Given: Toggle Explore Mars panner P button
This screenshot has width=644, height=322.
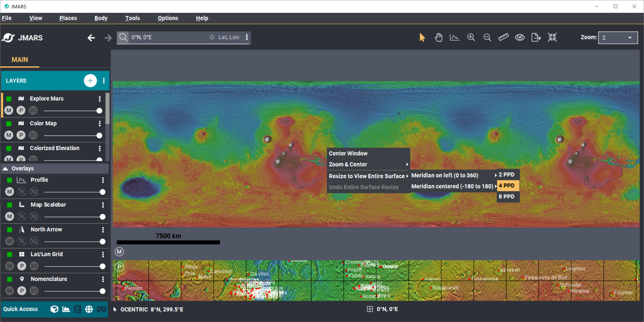Looking at the screenshot, I should [21, 110].
